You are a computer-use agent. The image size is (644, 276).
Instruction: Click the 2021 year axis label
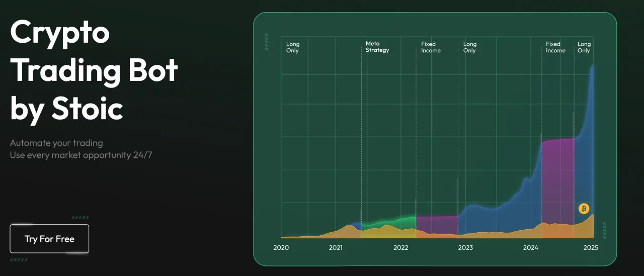tap(336, 248)
